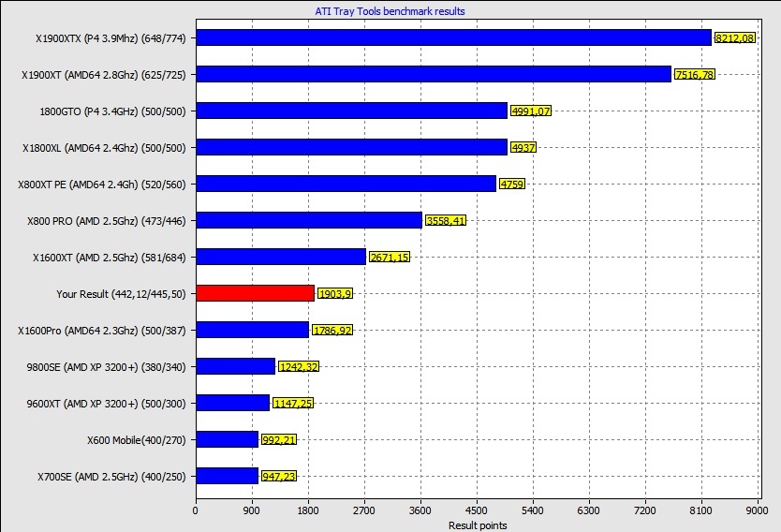This screenshot has width=781, height=532.
Task: Select the '9600XT (AMD XP 3200+) (500/300)' label
Action: pyautogui.click(x=106, y=404)
